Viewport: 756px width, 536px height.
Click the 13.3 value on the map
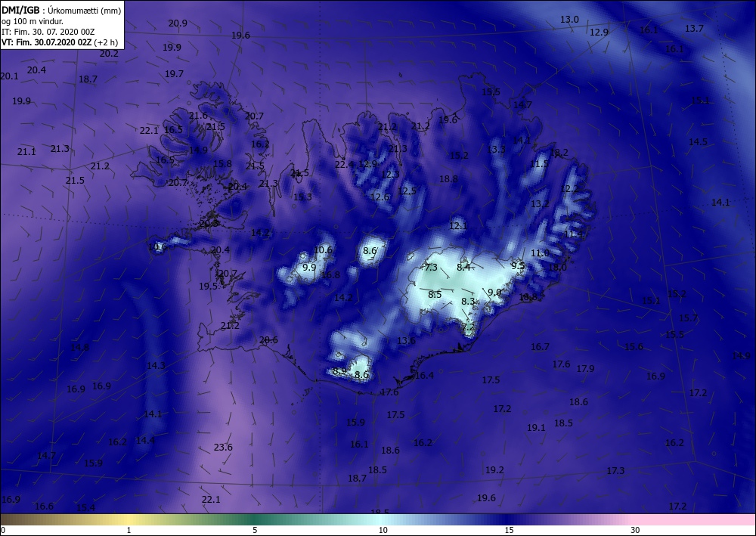[x=496, y=150]
